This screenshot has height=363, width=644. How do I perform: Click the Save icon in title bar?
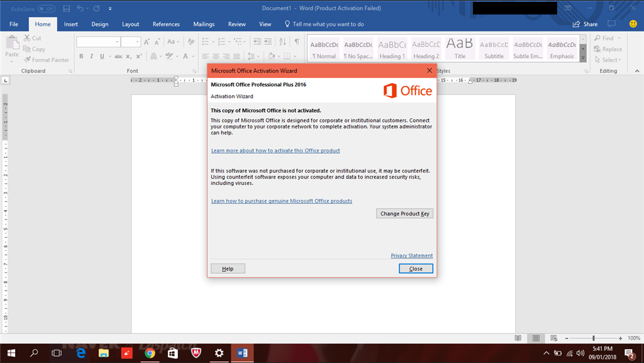click(67, 9)
